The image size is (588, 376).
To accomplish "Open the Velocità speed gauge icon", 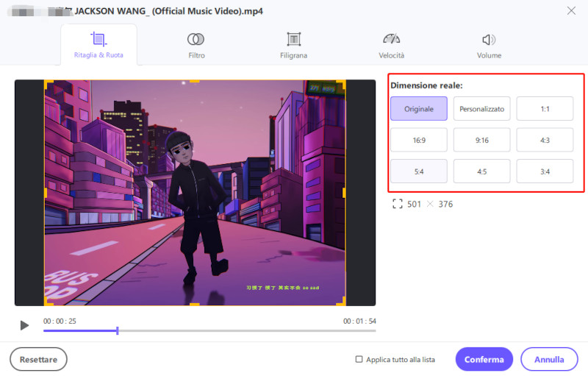I will tap(391, 39).
